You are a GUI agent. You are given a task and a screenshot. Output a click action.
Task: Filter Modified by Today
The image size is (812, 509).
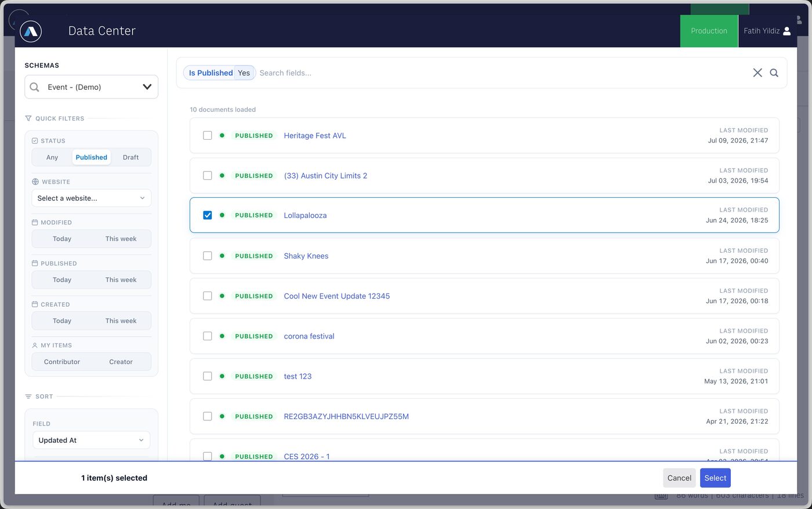(x=62, y=239)
